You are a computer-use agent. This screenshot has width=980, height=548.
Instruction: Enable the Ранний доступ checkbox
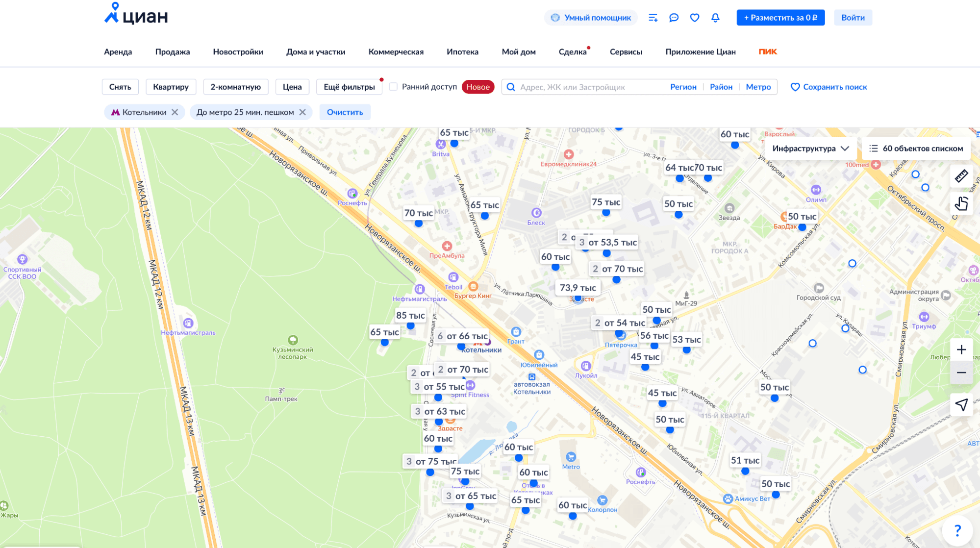[x=393, y=87]
